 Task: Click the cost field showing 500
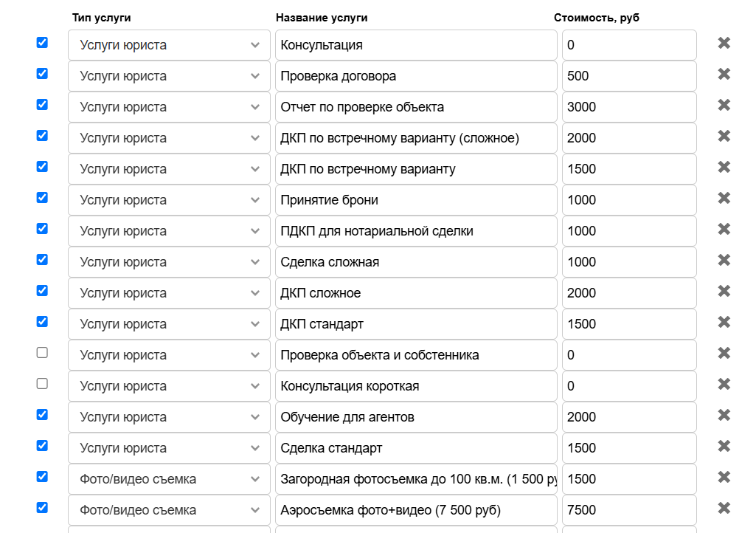tap(628, 76)
